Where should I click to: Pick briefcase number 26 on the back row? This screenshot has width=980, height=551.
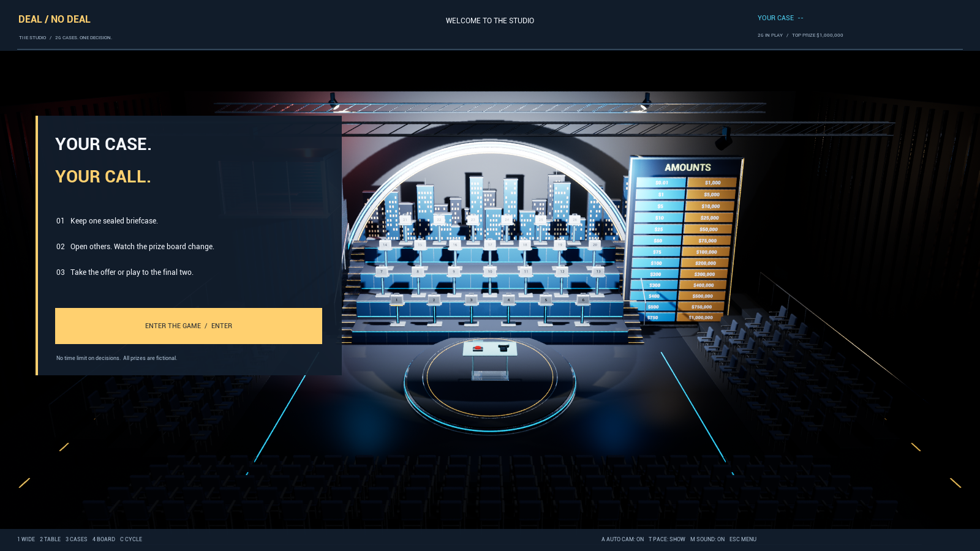(x=574, y=219)
